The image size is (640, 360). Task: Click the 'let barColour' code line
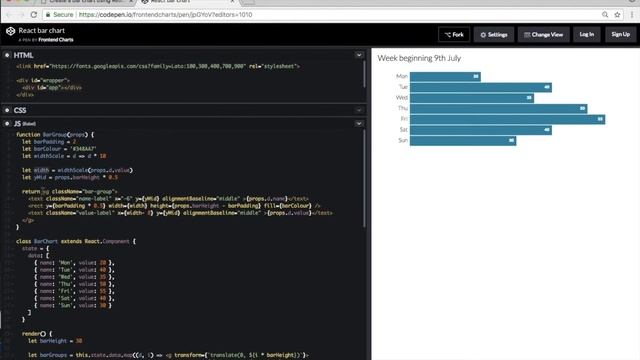(x=59, y=149)
